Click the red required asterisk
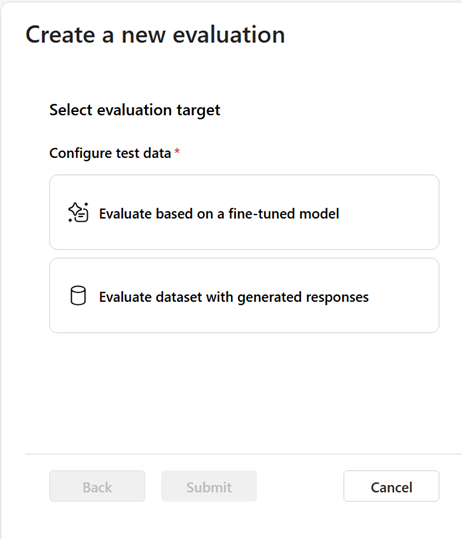The width and height of the screenshot is (472, 539). tap(177, 151)
